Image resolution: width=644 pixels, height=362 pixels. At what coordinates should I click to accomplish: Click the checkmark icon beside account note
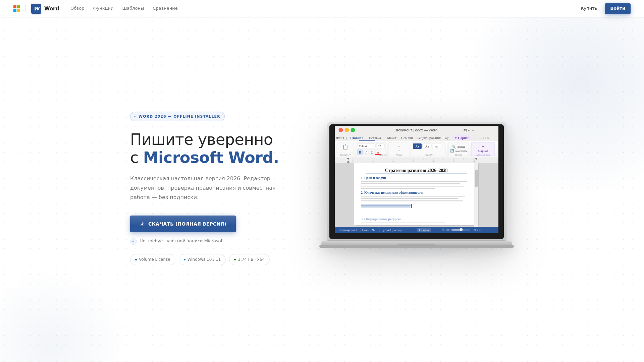[x=133, y=241]
